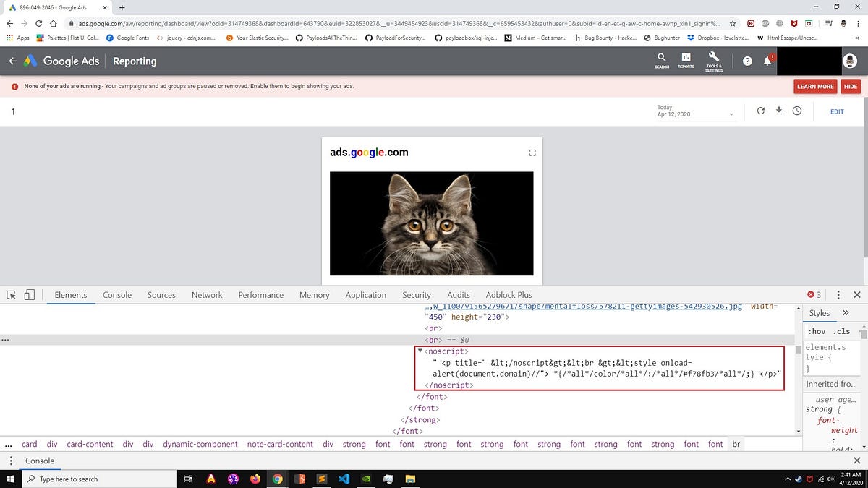Screen dimensions: 868x488
Task: Collapse the noscript element node
Action: [420, 351]
